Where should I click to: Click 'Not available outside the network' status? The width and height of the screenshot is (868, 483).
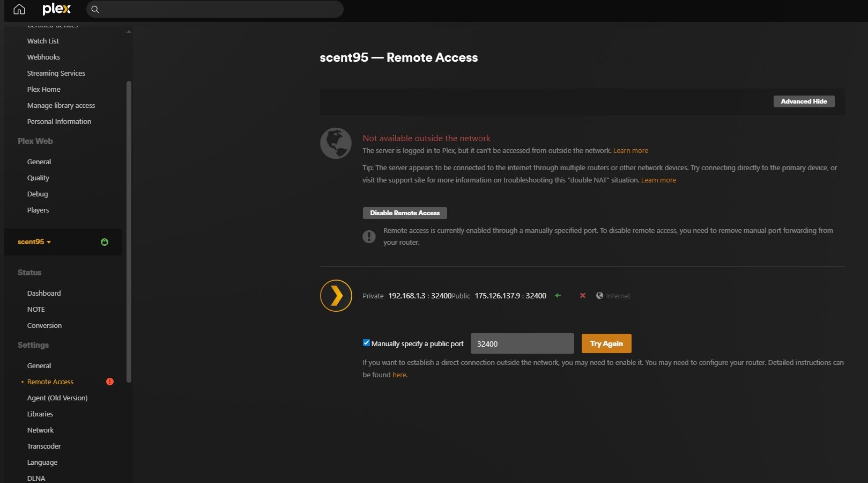point(426,138)
